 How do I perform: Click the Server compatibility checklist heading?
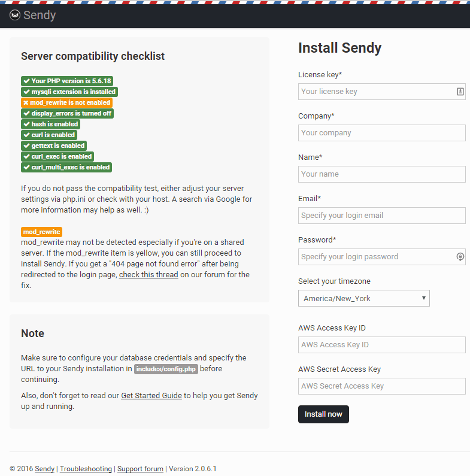click(93, 56)
